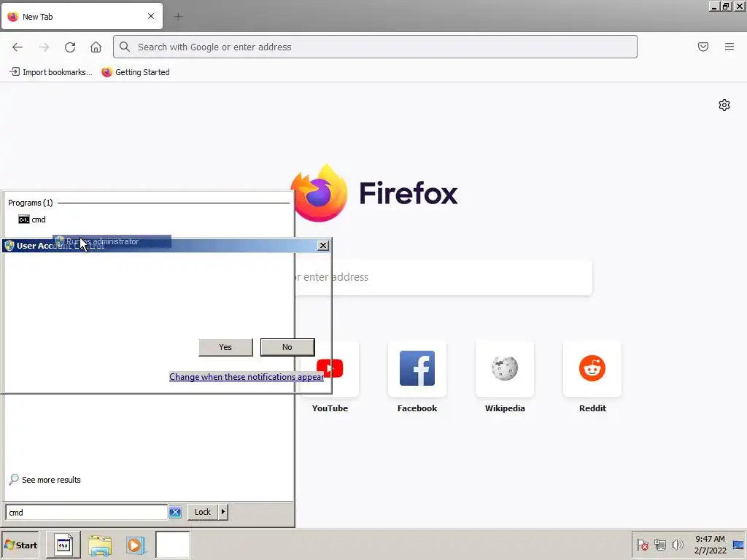Close the User Account Control dialog
The image size is (747, 560).
coord(323,245)
